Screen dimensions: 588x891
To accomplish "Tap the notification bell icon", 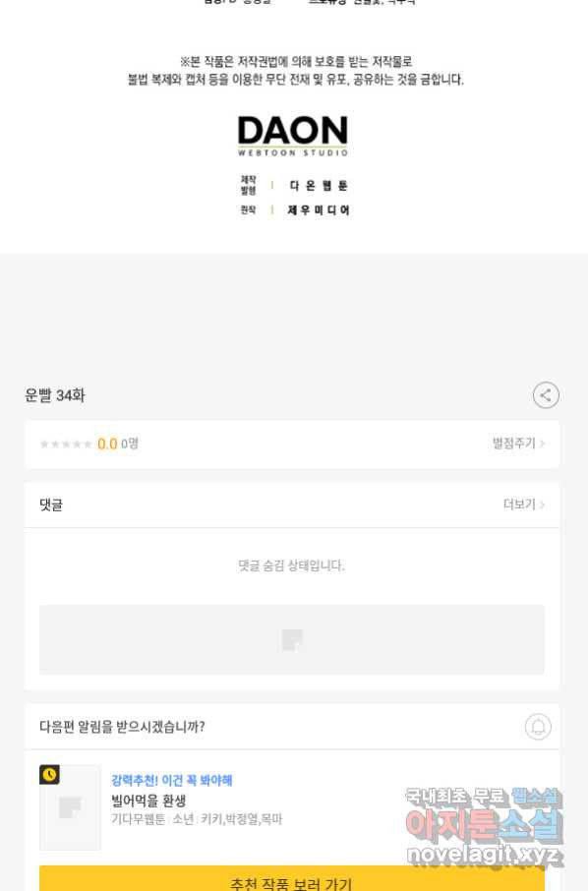I will (x=538, y=726).
